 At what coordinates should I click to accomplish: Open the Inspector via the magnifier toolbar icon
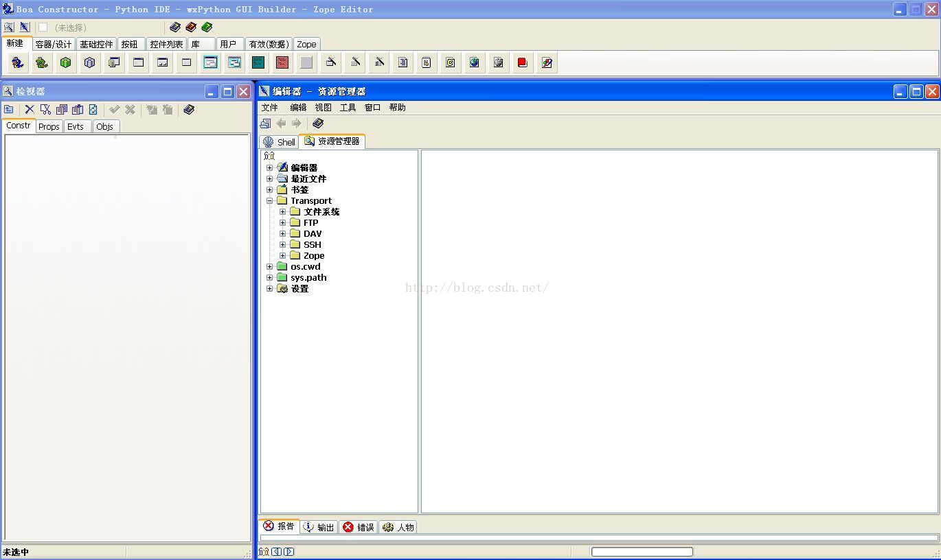[9, 27]
